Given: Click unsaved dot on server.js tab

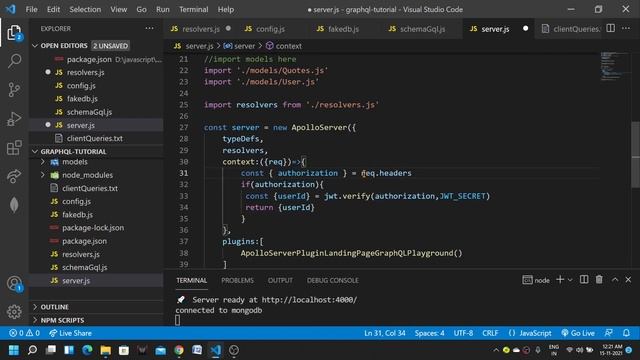Looking at the screenshot, I should (525, 29).
